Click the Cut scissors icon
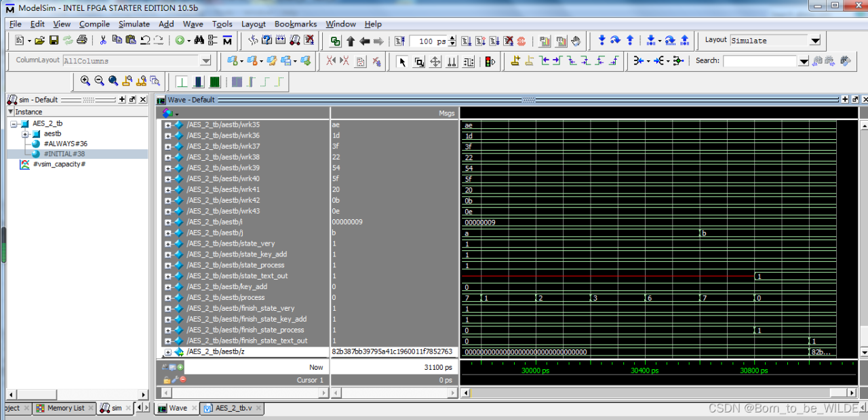This screenshot has height=420, width=868. tap(103, 41)
